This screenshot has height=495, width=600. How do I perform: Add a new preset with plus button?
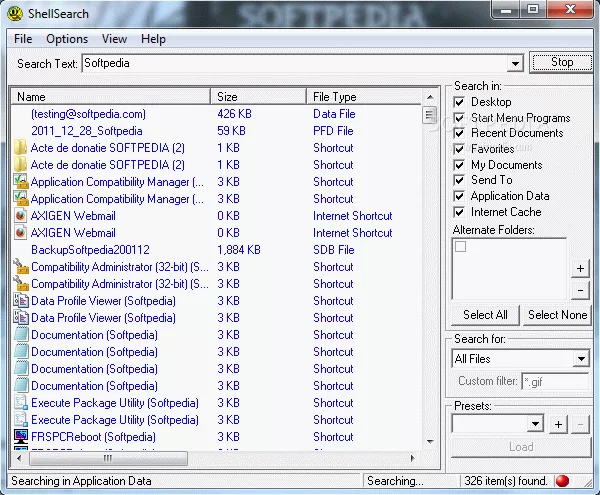558,424
